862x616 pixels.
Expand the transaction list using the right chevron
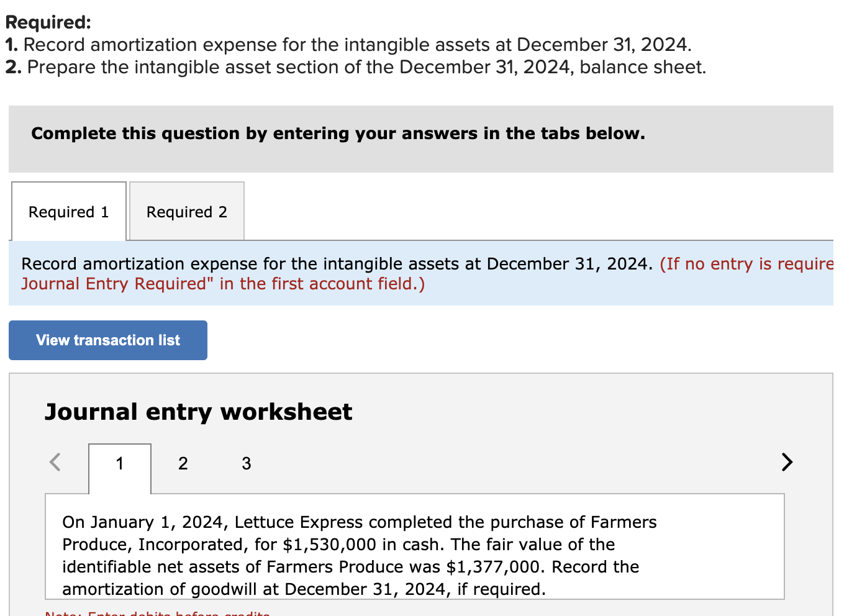787,462
